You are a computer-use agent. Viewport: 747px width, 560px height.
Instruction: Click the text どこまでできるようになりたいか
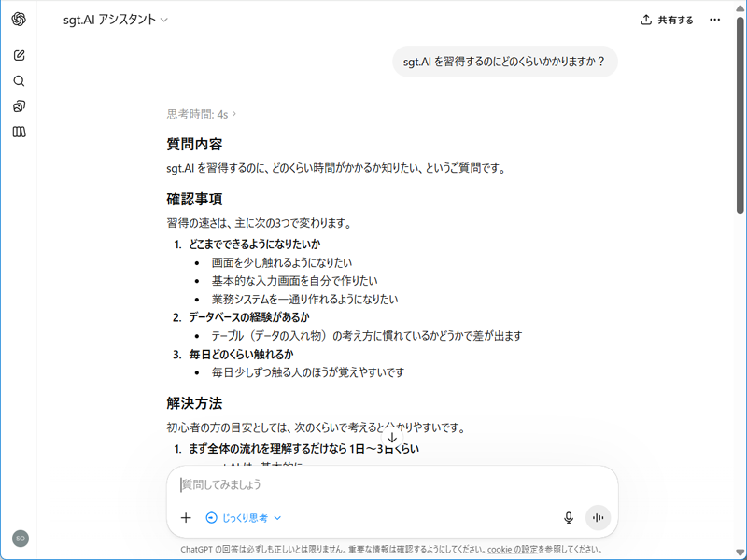(x=254, y=245)
